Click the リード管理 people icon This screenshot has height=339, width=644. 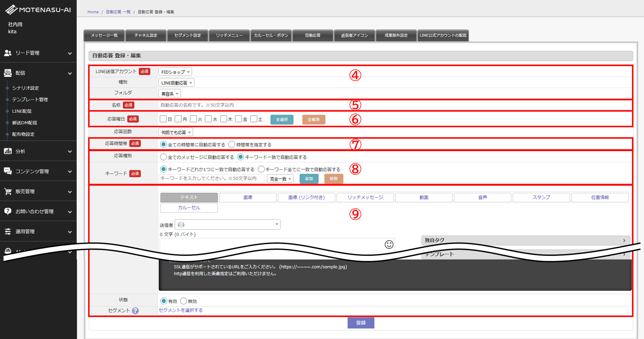pos(8,53)
